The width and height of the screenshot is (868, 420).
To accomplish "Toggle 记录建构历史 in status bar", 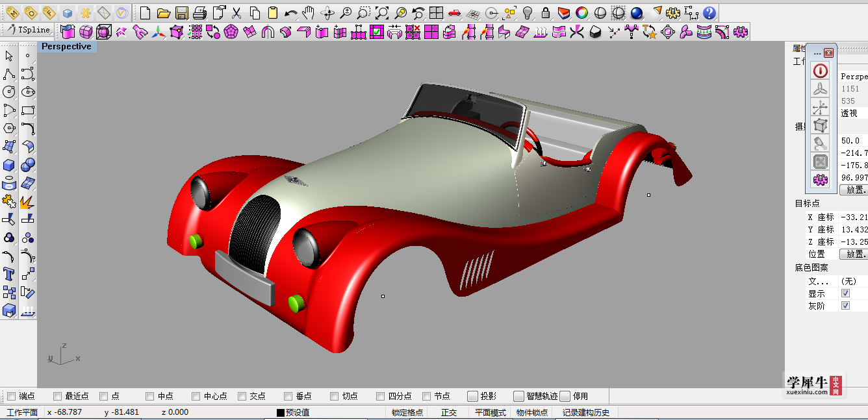I will click(x=586, y=412).
